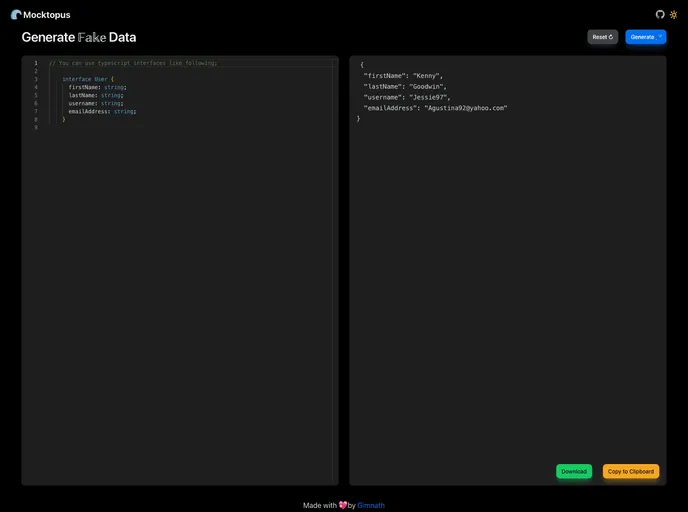Download the generated JSON
The width and height of the screenshot is (688, 512).
(574, 471)
